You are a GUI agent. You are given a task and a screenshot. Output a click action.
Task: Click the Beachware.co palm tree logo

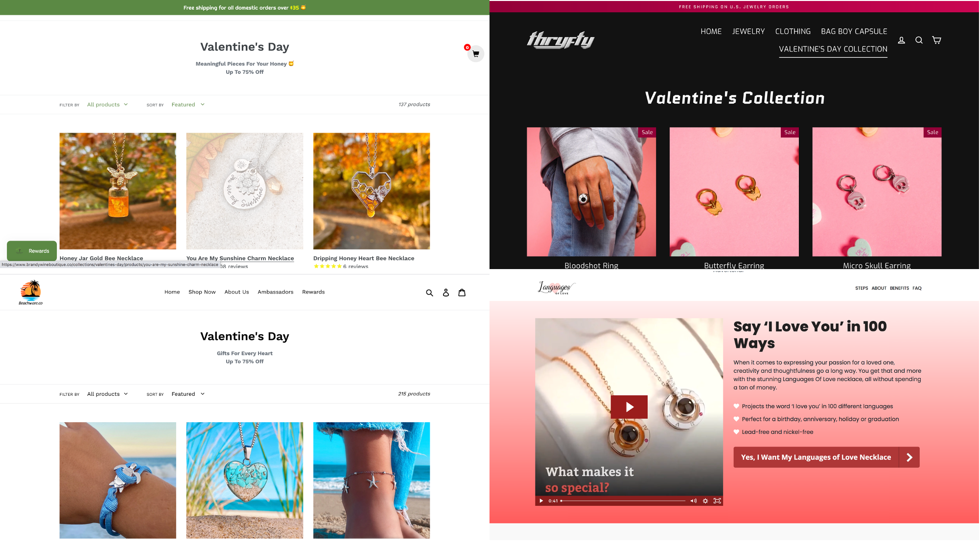point(30,293)
